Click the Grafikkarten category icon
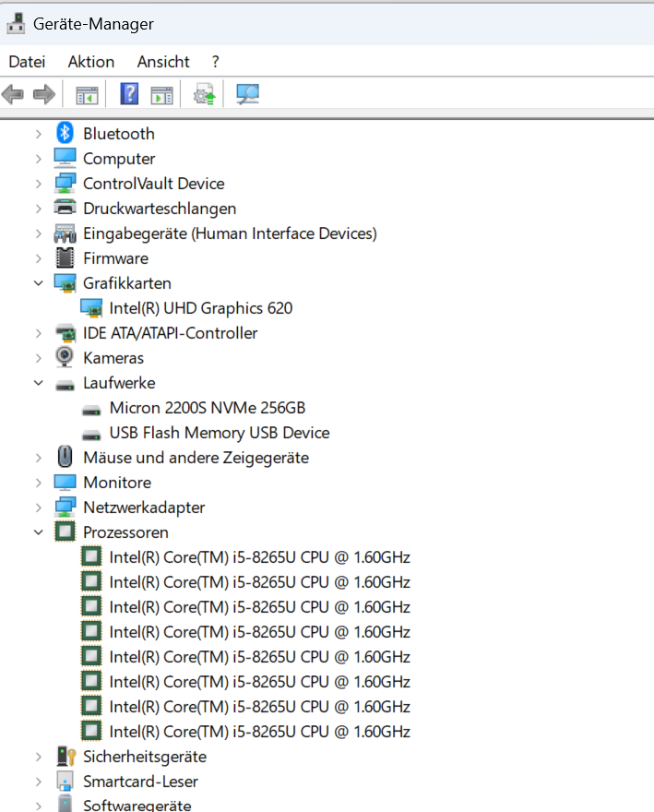Viewport: 654px width, 812px height. coord(65,283)
